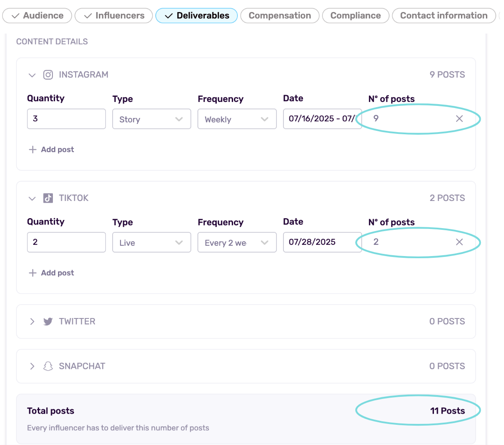
Task: Open the Contact information step tab
Action: 443,16
